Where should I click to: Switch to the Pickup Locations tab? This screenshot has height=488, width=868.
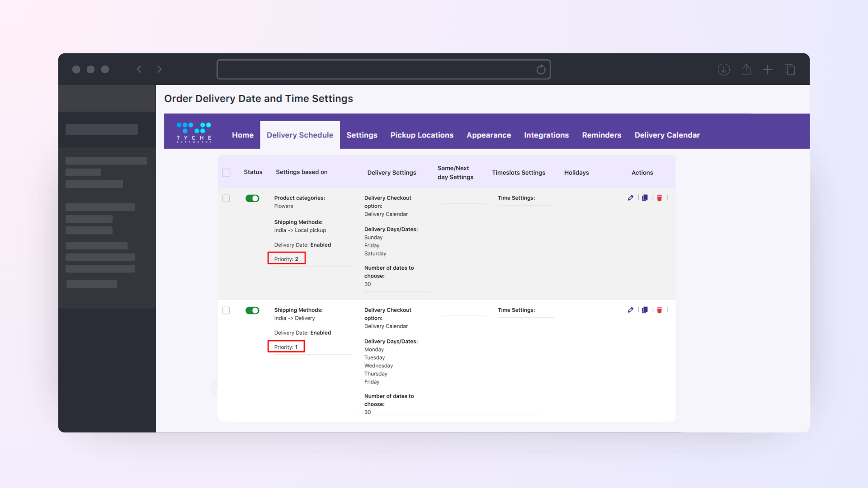(x=422, y=135)
